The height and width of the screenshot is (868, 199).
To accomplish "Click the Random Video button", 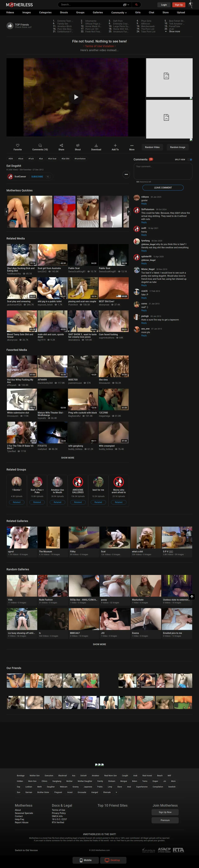I will 152,147.
